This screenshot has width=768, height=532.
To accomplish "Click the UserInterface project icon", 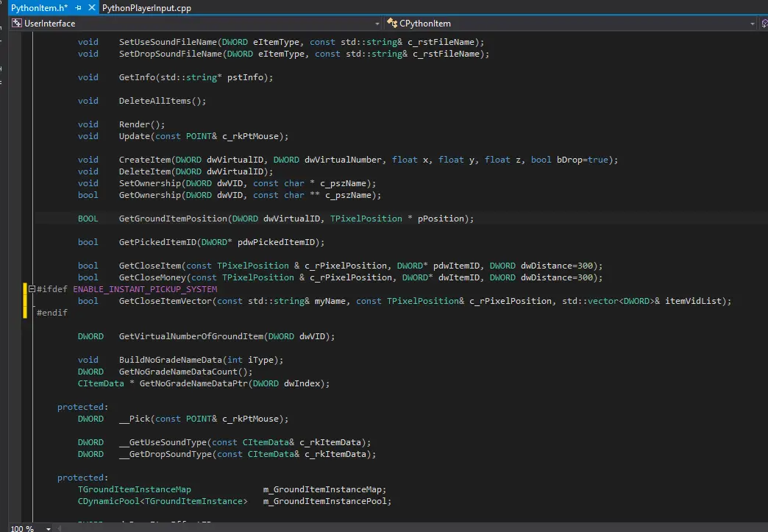I will (x=16, y=24).
